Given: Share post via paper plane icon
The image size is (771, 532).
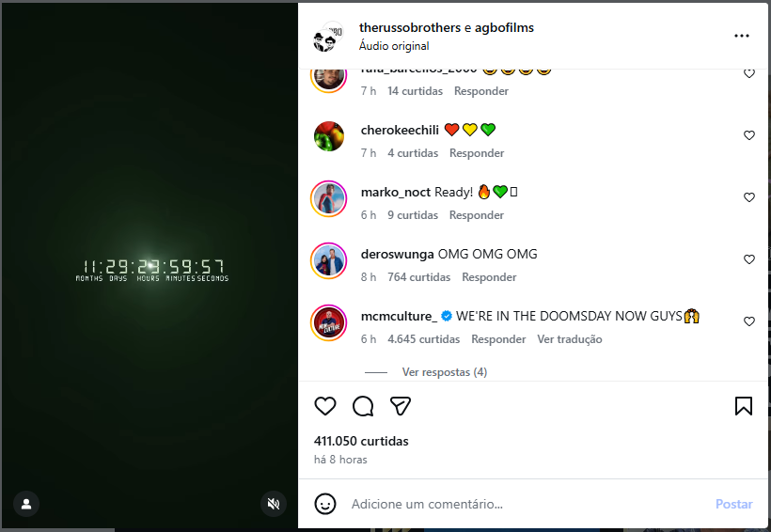Looking at the screenshot, I should pyautogui.click(x=401, y=406).
